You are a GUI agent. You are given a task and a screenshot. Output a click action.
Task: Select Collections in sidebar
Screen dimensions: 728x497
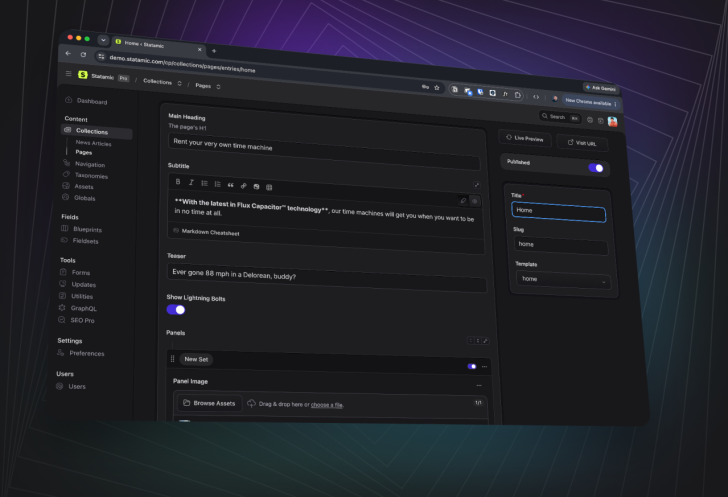tap(97, 131)
